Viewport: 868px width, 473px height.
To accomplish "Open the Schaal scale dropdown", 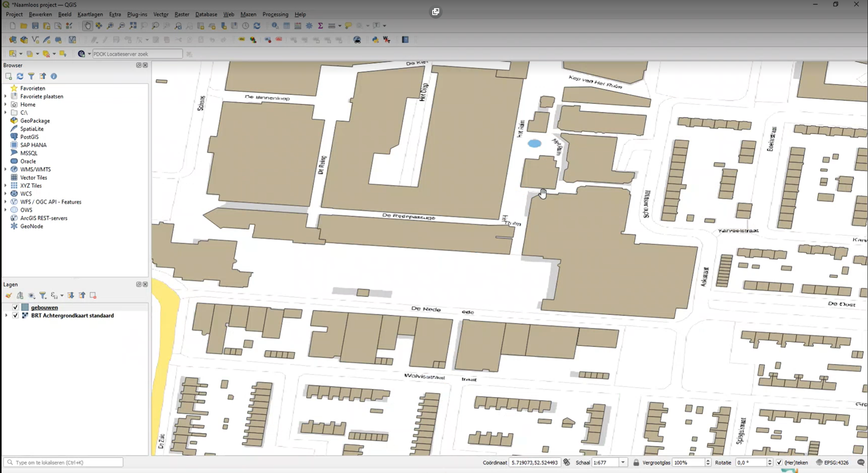I will tap(623, 462).
